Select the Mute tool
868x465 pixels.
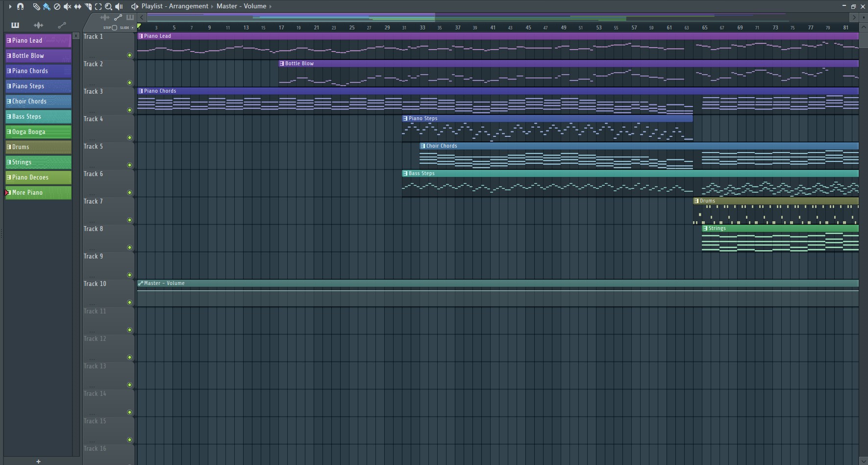[67, 6]
